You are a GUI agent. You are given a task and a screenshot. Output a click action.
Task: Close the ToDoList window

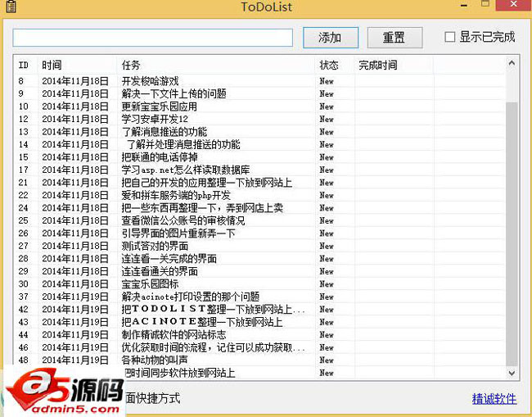click(x=514, y=4)
